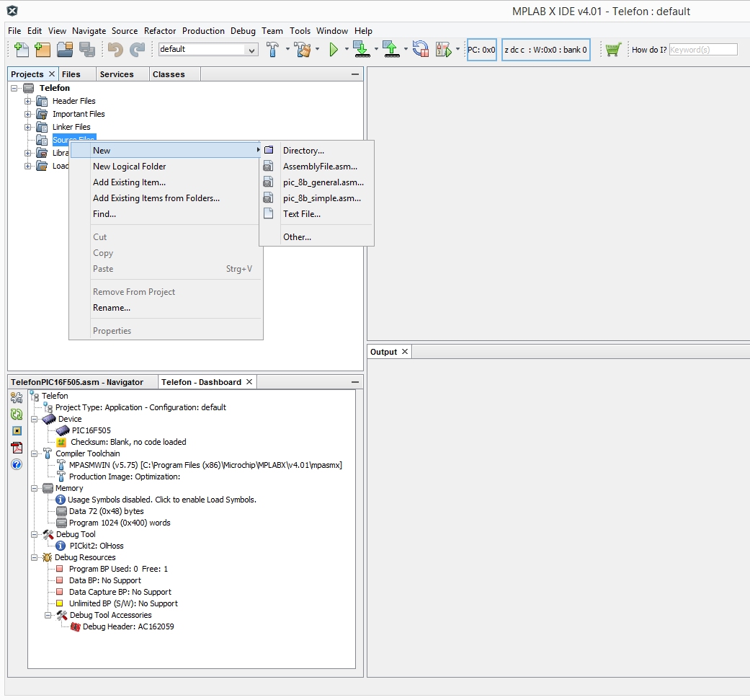750x700 pixels.
Task: Click the Undo toolbar icon
Action: coord(115,49)
